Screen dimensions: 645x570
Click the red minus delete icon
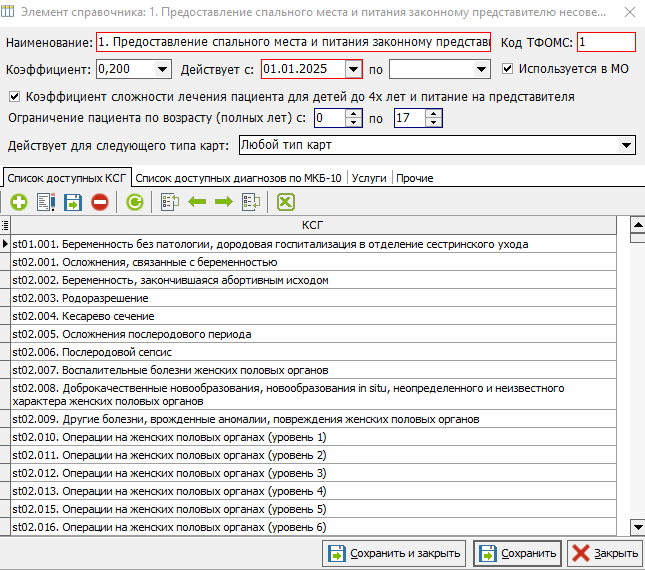click(100, 202)
